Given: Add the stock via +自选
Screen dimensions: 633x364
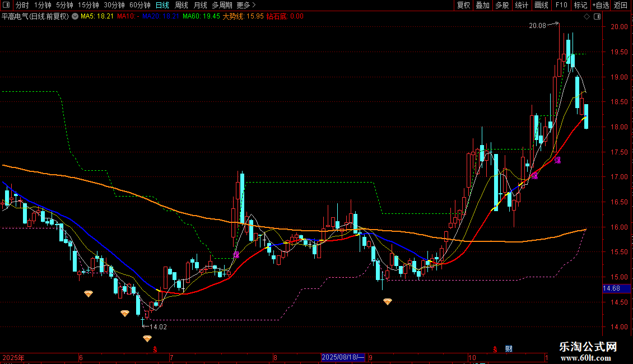Looking at the screenshot, I should click(601, 5).
